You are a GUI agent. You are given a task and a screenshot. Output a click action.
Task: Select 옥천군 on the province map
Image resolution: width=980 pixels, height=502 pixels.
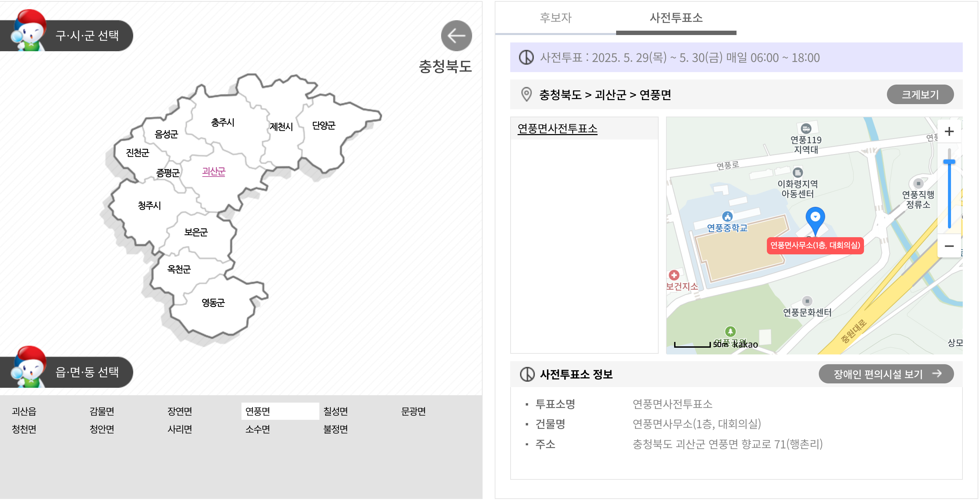179,269
